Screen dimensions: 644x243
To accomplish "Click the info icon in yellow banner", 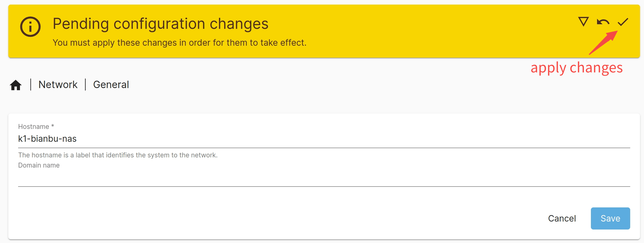I will (x=30, y=27).
